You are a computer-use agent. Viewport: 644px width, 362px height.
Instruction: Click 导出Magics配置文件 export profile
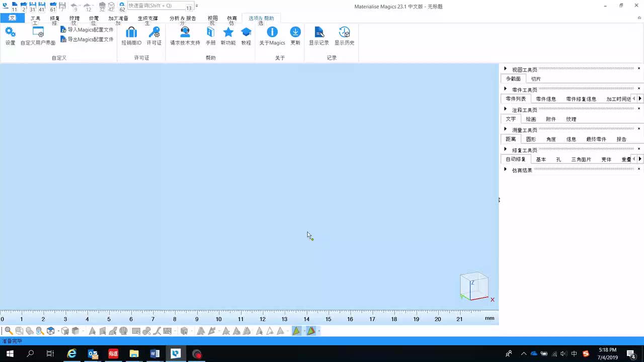point(87,39)
